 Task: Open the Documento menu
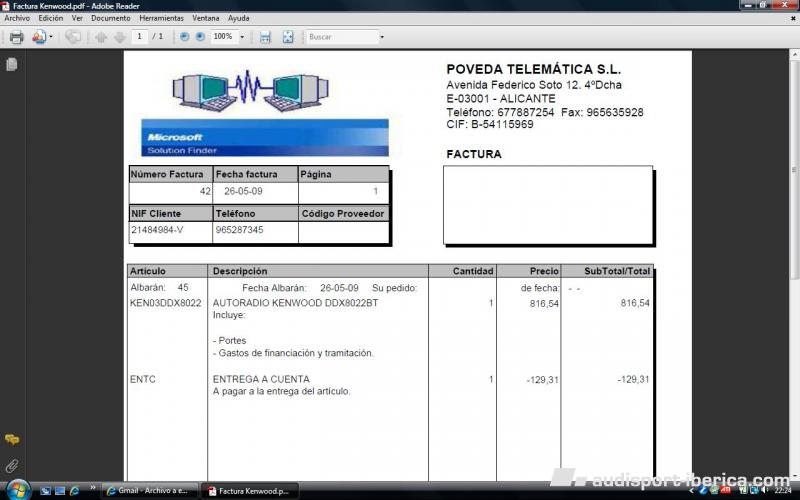click(111, 18)
